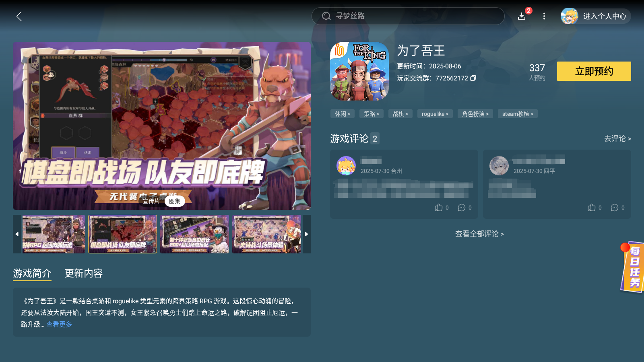Select the RPG 跑团 thumbnail
Viewport: 644px width, 362px height.
pos(54,234)
